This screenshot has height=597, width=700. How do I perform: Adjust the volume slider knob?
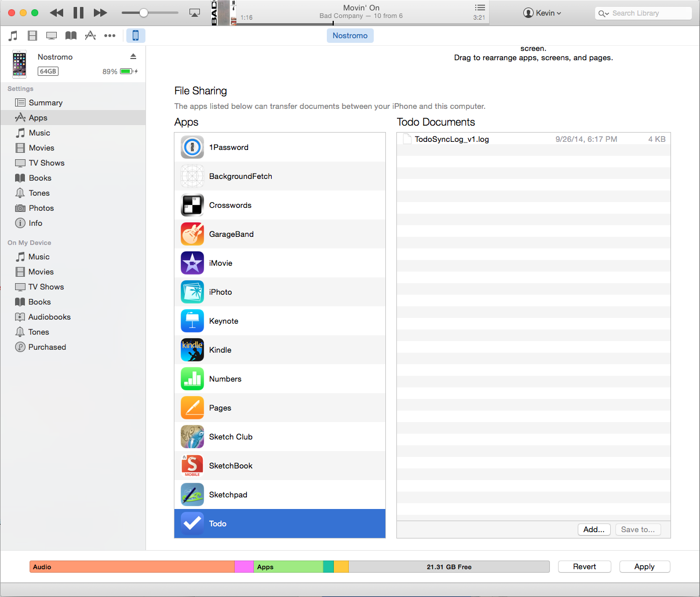tap(144, 13)
